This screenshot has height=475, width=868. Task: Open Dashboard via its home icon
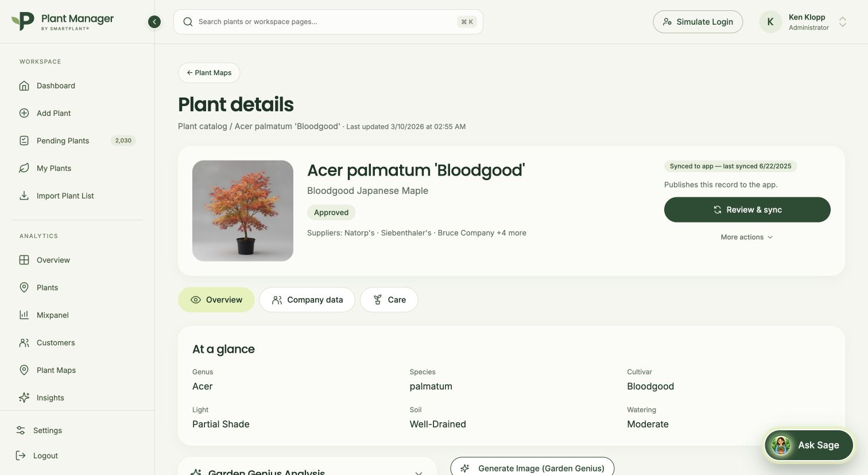[x=24, y=85]
